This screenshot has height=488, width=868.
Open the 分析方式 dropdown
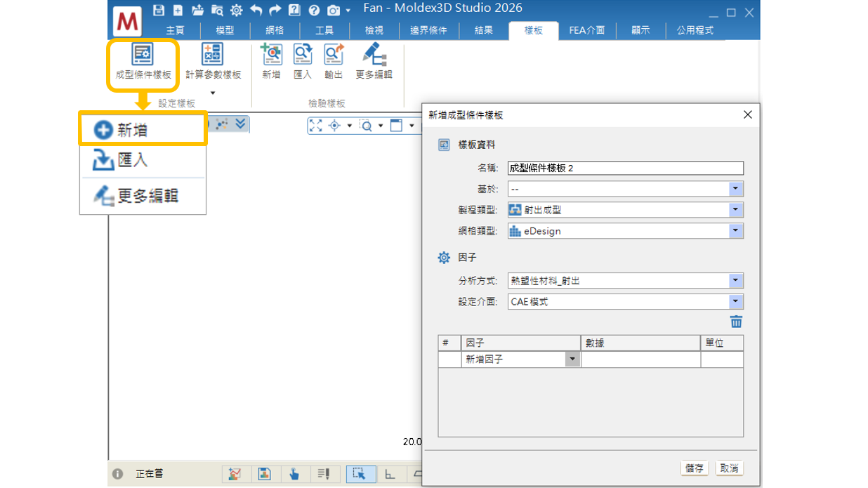click(625, 281)
